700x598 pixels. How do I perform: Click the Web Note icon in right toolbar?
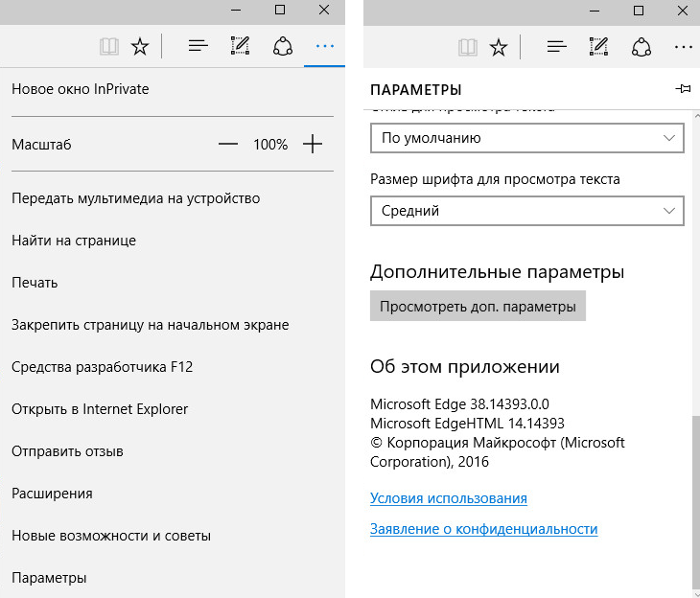tap(598, 46)
